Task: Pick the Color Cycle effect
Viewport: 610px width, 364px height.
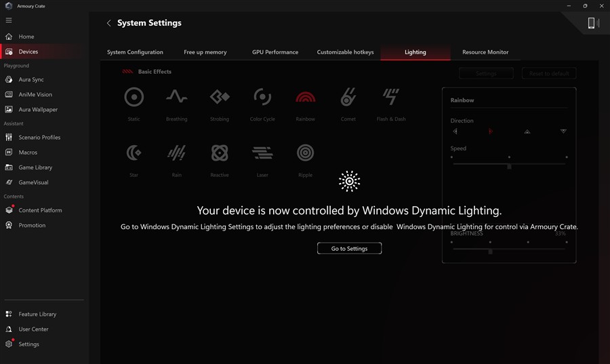Action: [x=262, y=98]
